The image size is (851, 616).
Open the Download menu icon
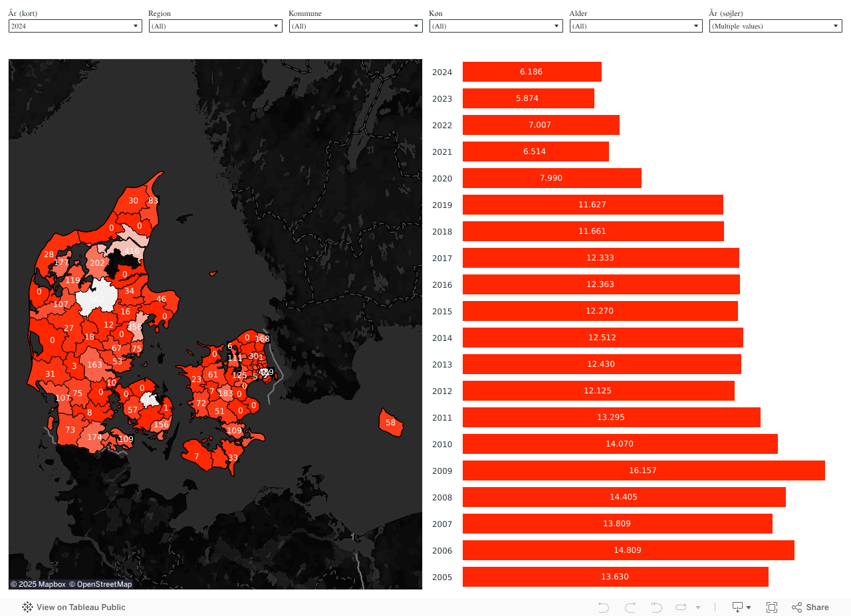(741, 607)
